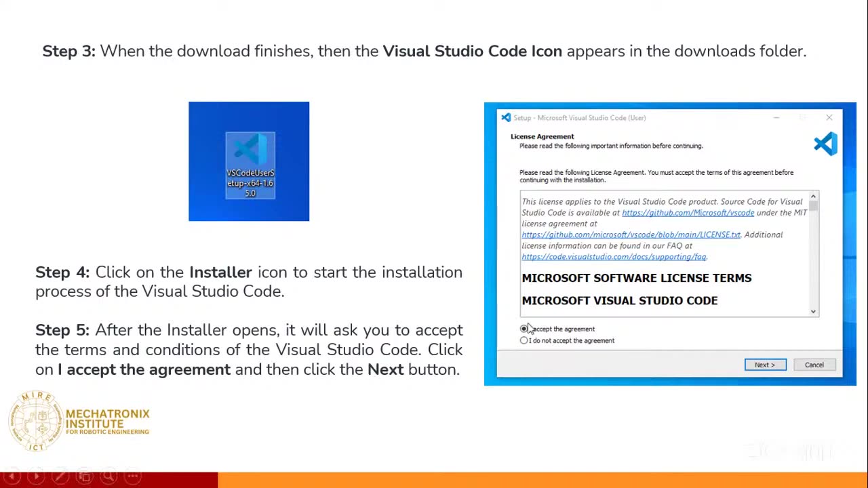Select I do not accept the agreement
The image size is (868, 488).
coord(524,340)
